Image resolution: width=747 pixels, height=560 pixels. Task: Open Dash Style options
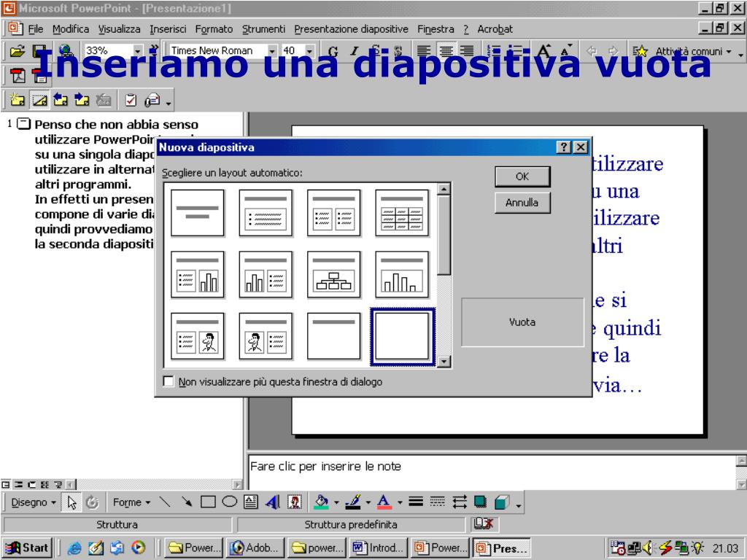pyautogui.click(x=437, y=502)
